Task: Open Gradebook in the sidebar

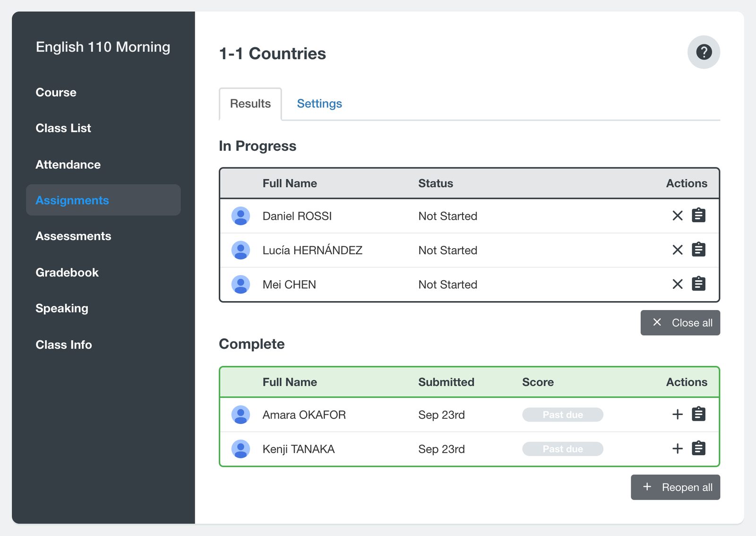Action: coord(67,273)
